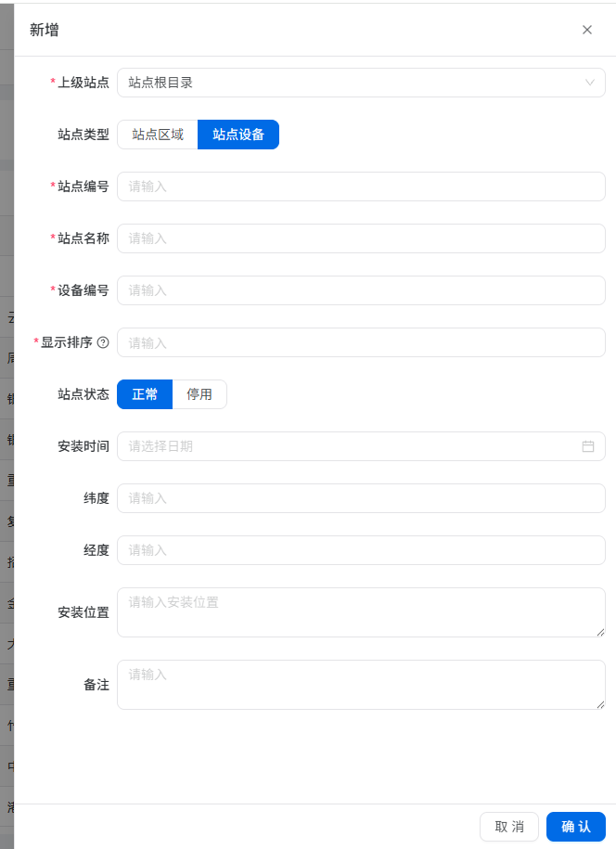Open the 安装时间 date picker
The image size is (616, 849).
(x=353, y=446)
